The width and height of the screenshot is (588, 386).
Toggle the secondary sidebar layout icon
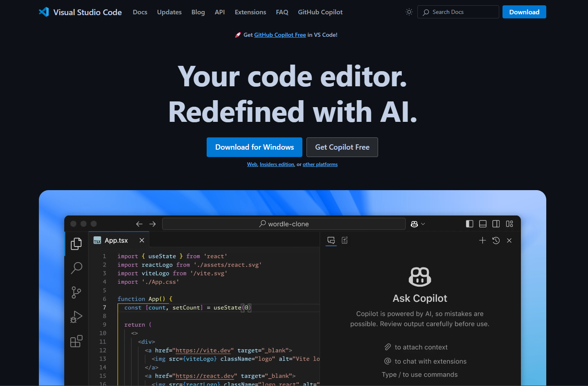[496, 224]
